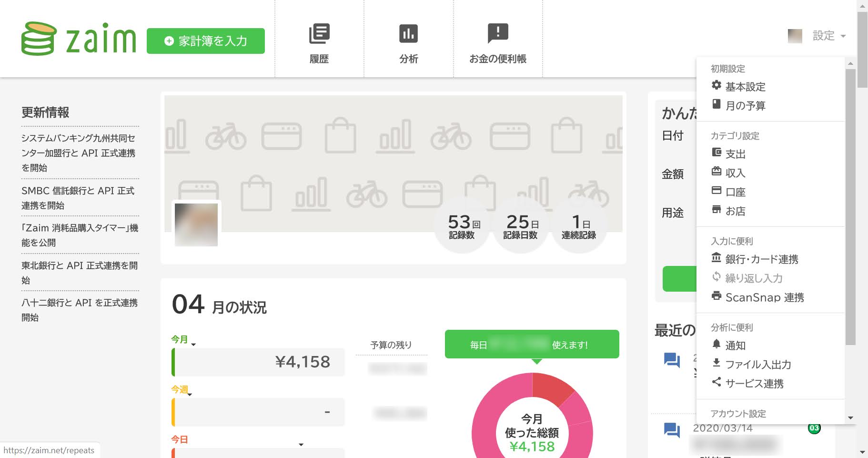Click the 2020/03/14 recent entry date

click(x=723, y=428)
